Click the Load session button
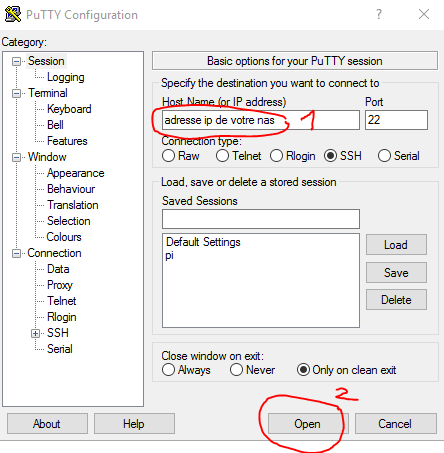Image resolution: width=444 pixels, height=453 pixels. 396,245
